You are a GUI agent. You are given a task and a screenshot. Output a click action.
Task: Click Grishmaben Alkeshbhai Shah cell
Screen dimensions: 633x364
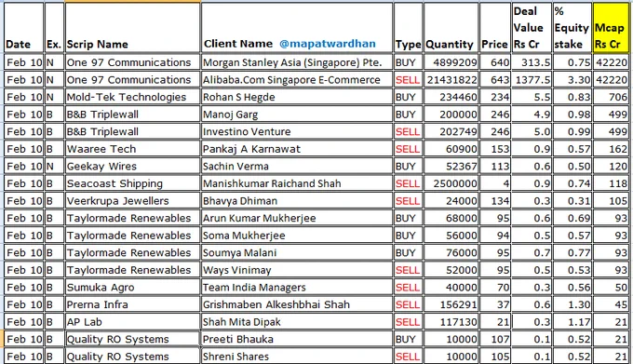click(297, 305)
